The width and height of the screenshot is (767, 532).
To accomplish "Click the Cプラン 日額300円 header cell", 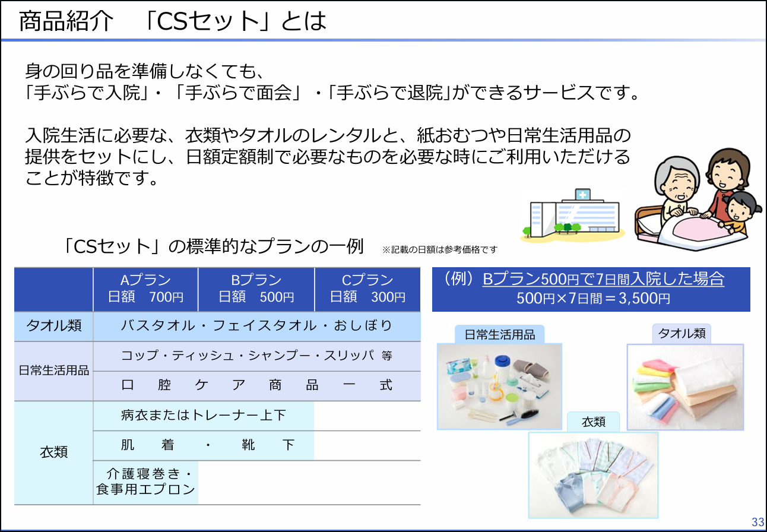I will pos(367,289).
